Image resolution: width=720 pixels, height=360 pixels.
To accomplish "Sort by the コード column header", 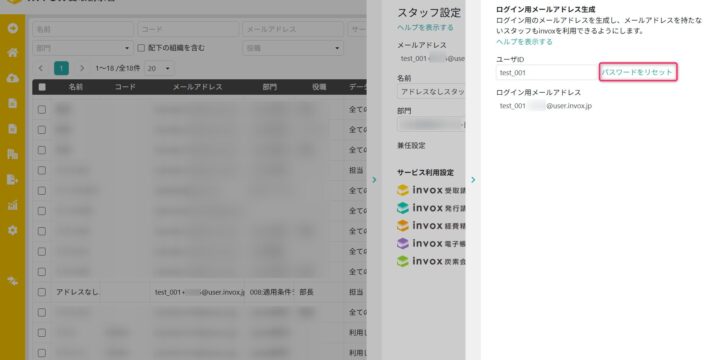I will pos(125,87).
